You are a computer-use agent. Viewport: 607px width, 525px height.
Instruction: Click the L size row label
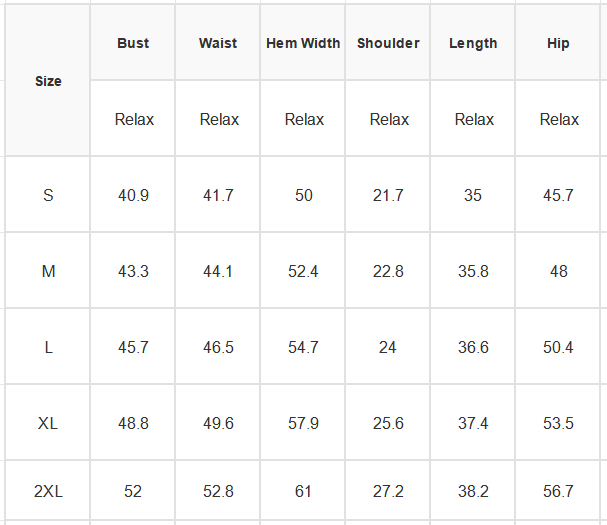pos(48,347)
